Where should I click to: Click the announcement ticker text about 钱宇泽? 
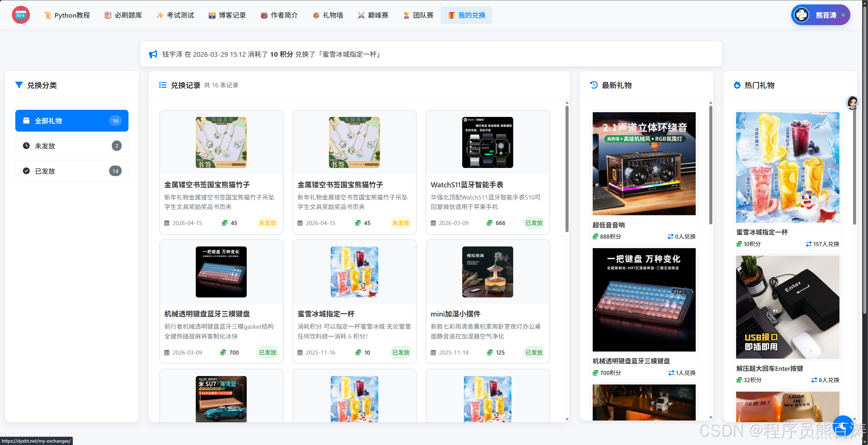click(x=272, y=54)
